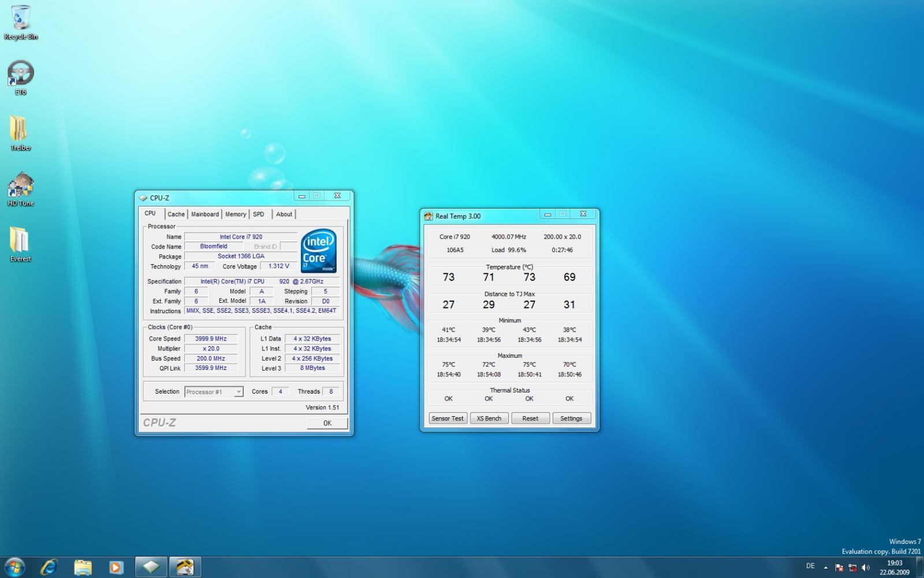This screenshot has height=578, width=924.
Task: Click the Package value 'Socket 1366 LGA'
Action: [241, 256]
